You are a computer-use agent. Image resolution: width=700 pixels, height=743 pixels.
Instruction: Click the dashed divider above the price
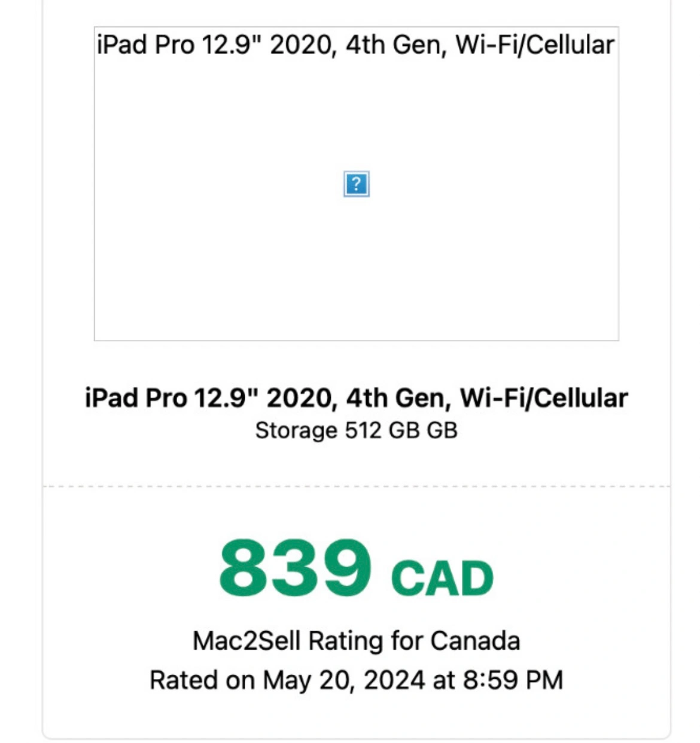356,486
